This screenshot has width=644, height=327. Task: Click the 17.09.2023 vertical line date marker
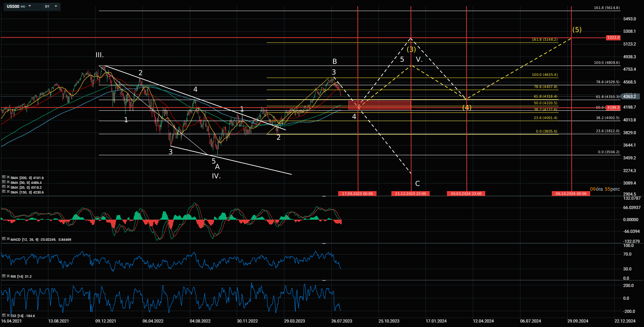[x=357, y=194]
